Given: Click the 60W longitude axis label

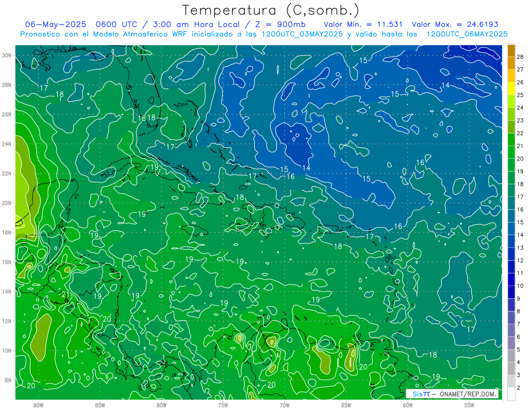Looking at the screenshot, I should 408,405.
